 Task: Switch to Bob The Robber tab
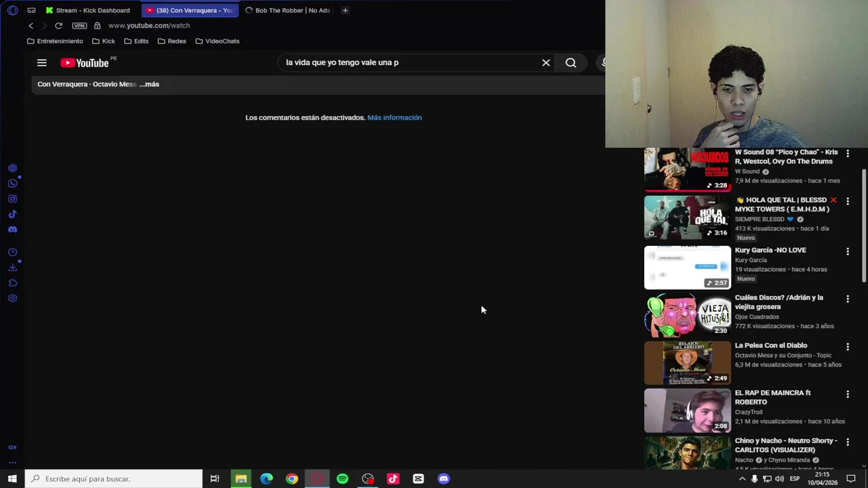(288, 10)
